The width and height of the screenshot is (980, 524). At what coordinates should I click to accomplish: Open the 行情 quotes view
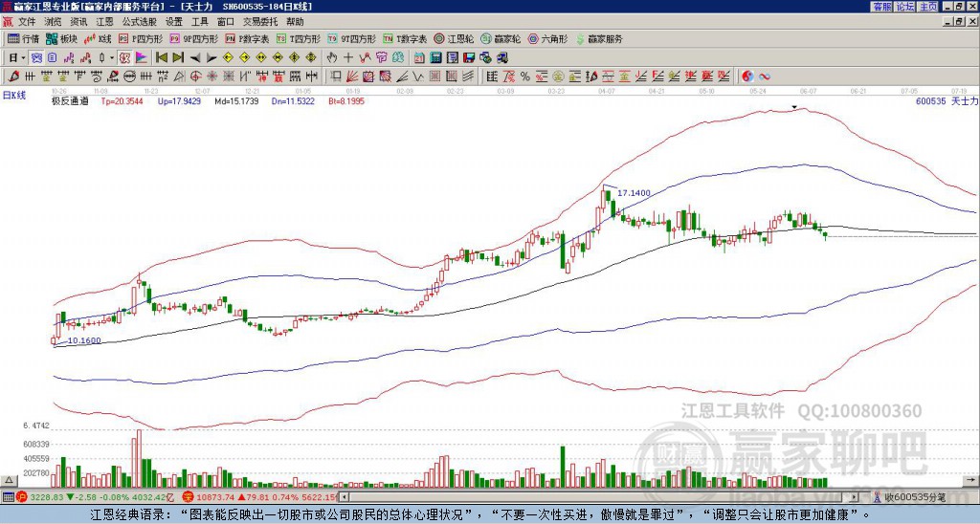point(23,38)
